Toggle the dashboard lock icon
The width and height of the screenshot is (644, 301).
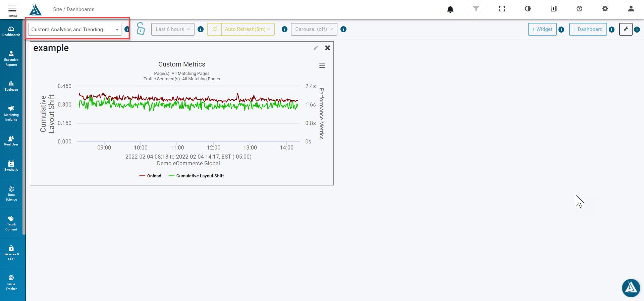[x=141, y=29]
